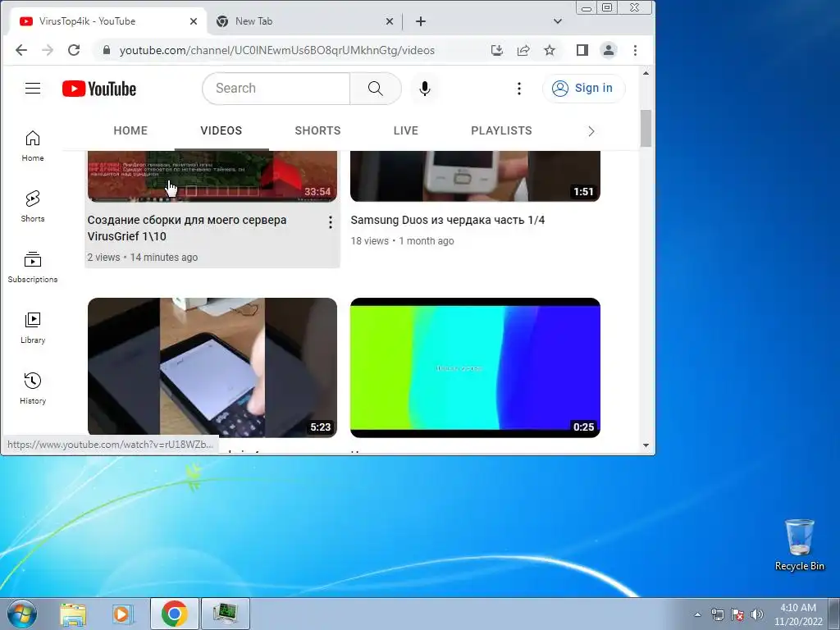
Task: Click the YouTube logo
Action: pyautogui.click(x=99, y=89)
